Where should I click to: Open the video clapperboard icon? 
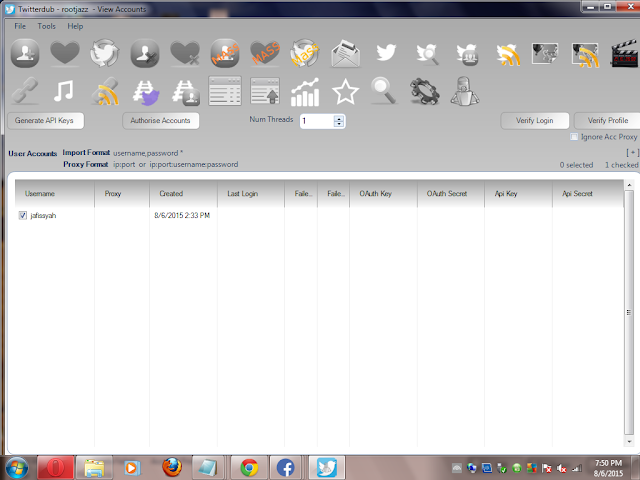tap(624, 53)
